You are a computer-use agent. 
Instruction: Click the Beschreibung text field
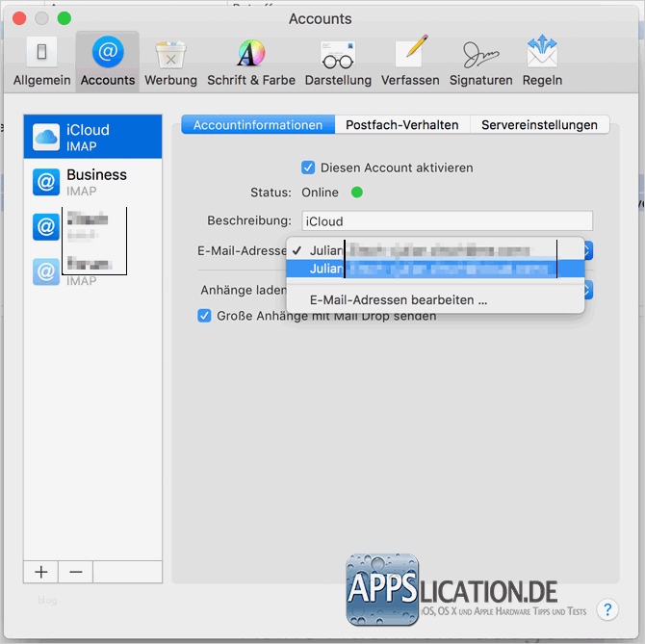(x=447, y=221)
